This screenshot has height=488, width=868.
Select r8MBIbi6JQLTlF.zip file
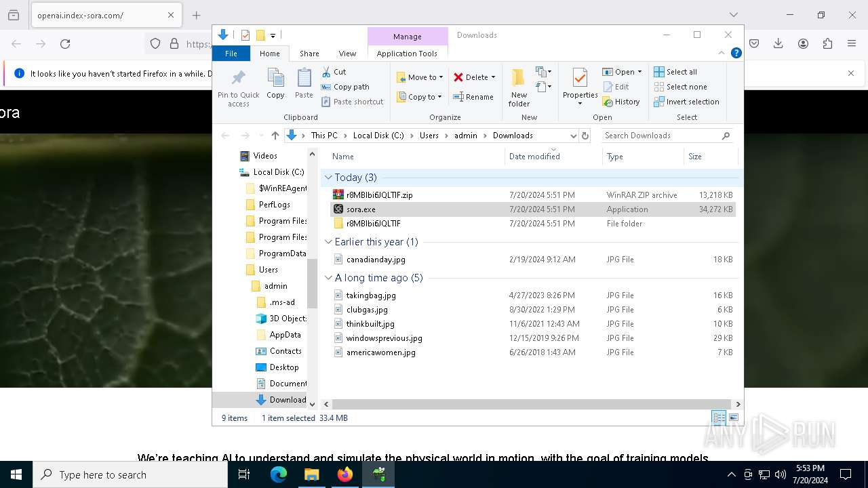click(379, 195)
